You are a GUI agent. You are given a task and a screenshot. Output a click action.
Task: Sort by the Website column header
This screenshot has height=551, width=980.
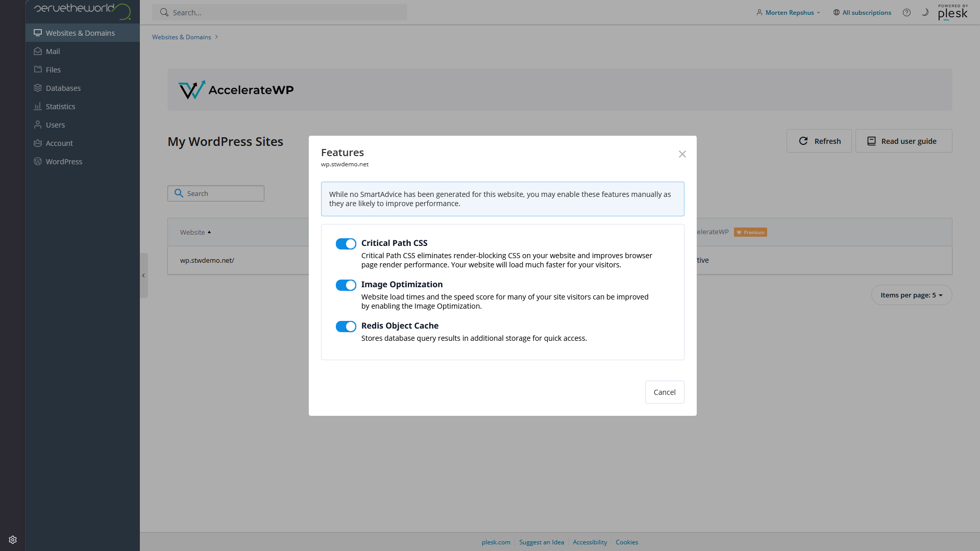(x=195, y=232)
